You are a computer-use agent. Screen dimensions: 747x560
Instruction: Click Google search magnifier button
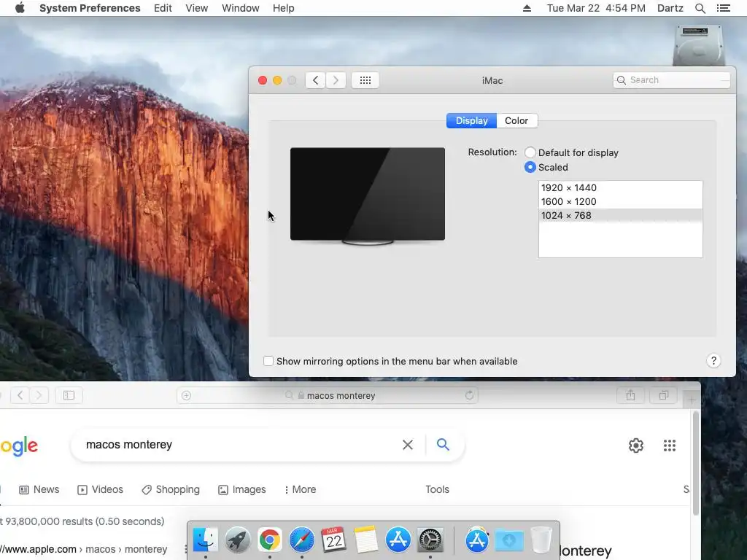pos(443,445)
